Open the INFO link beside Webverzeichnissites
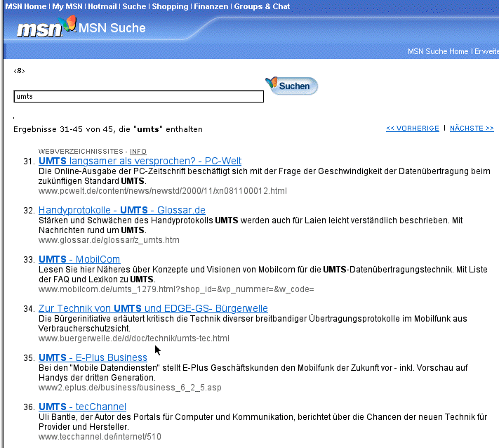This screenshot has height=448, width=499. (138, 152)
